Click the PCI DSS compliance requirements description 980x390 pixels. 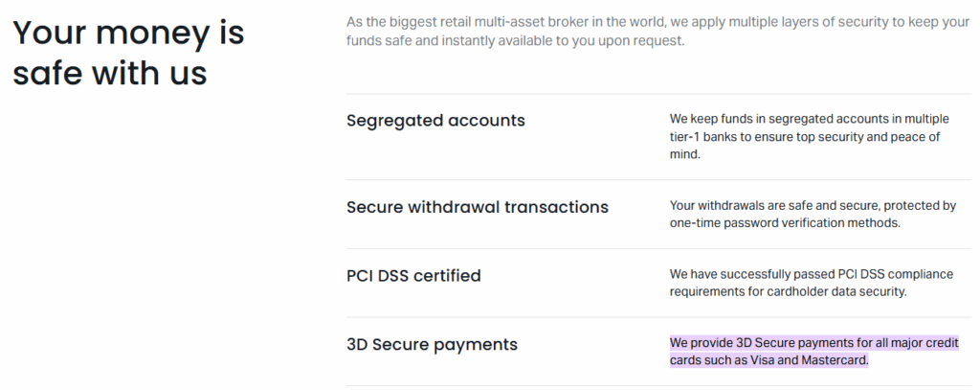tap(812, 283)
